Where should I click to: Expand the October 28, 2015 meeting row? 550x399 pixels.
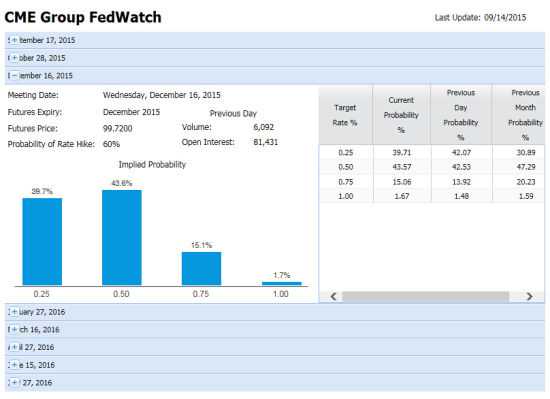(275, 58)
